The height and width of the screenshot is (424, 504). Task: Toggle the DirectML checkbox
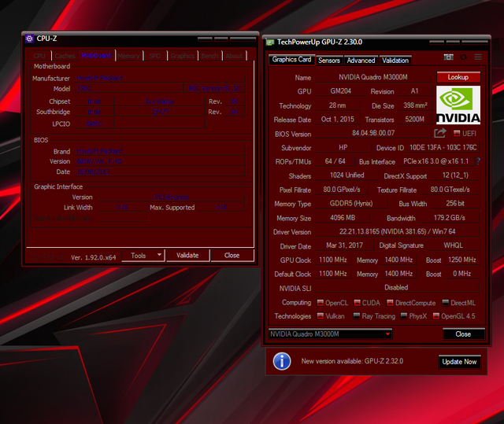pos(446,303)
